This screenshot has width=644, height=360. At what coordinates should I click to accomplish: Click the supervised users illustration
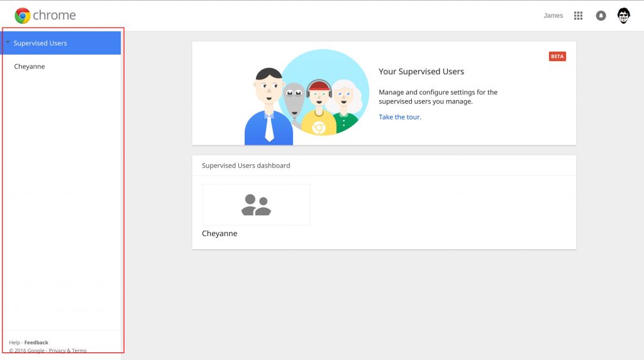tap(307, 97)
